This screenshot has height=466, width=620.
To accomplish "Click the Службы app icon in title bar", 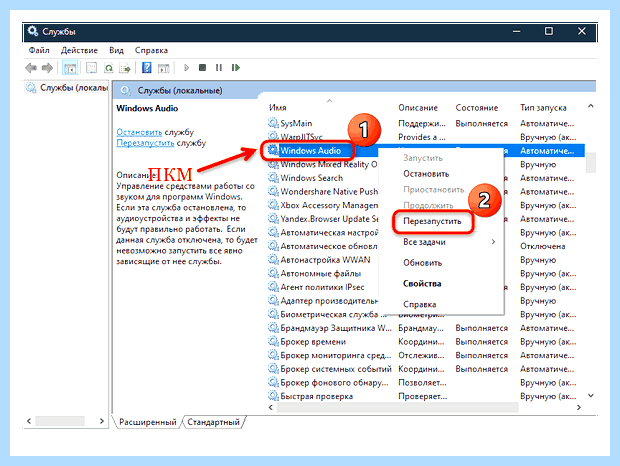I will pyautogui.click(x=33, y=31).
